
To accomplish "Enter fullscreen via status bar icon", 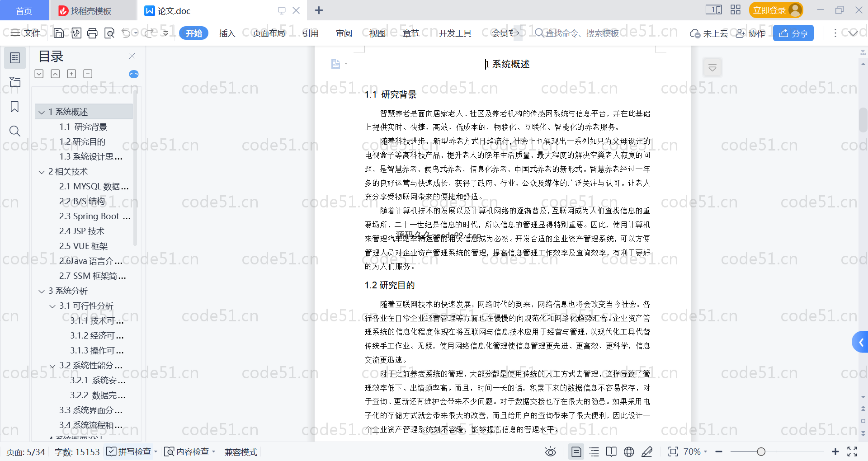I will click(x=852, y=452).
